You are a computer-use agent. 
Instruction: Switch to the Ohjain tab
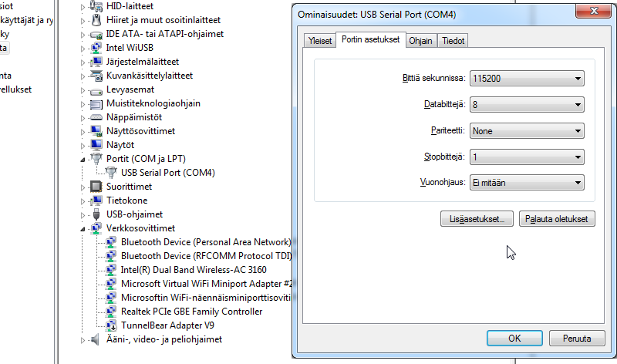420,42
